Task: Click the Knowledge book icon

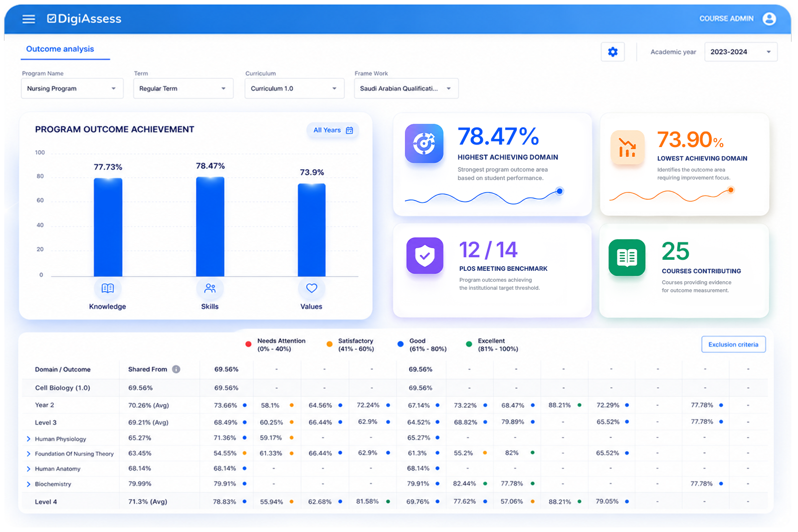Action: 108,288
